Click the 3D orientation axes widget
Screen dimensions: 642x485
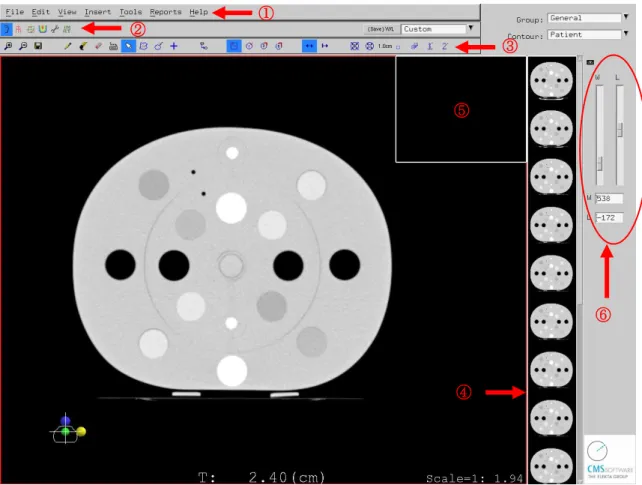pyautogui.click(x=68, y=429)
